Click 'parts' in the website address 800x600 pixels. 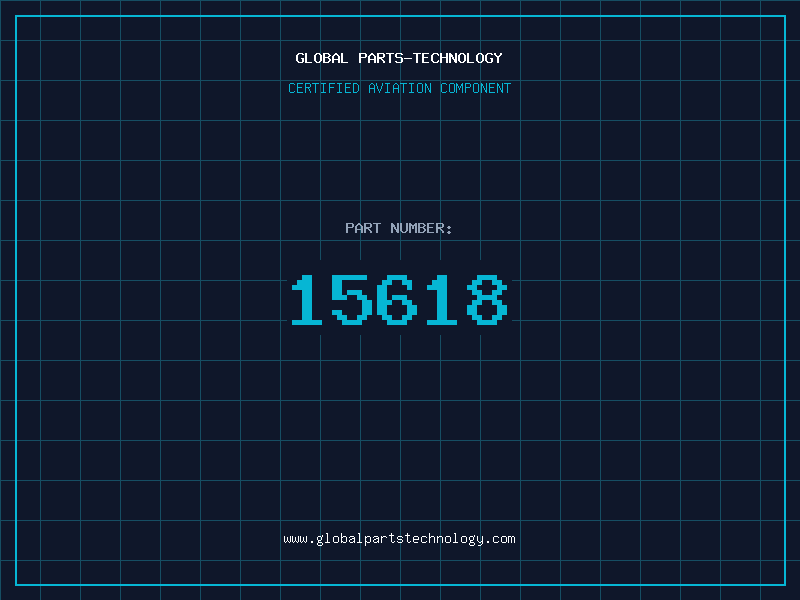(x=385, y=539)
